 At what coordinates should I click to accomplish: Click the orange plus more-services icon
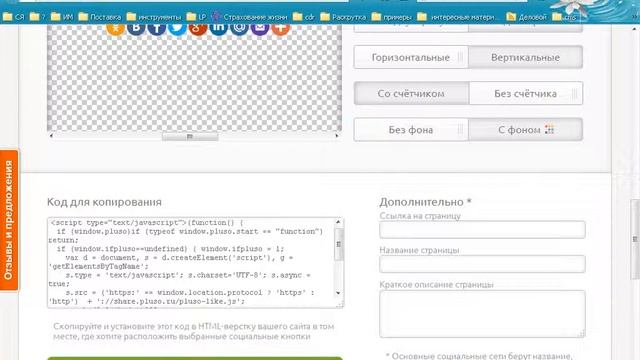click(x=280, y=28)
